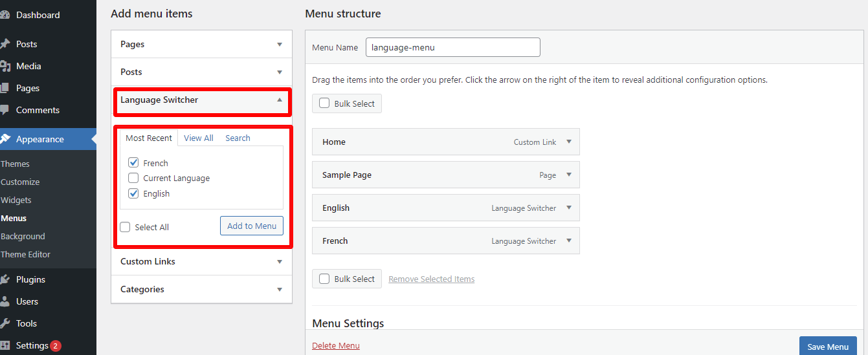Expand the Custom Links section arrow

click(280, 262)
